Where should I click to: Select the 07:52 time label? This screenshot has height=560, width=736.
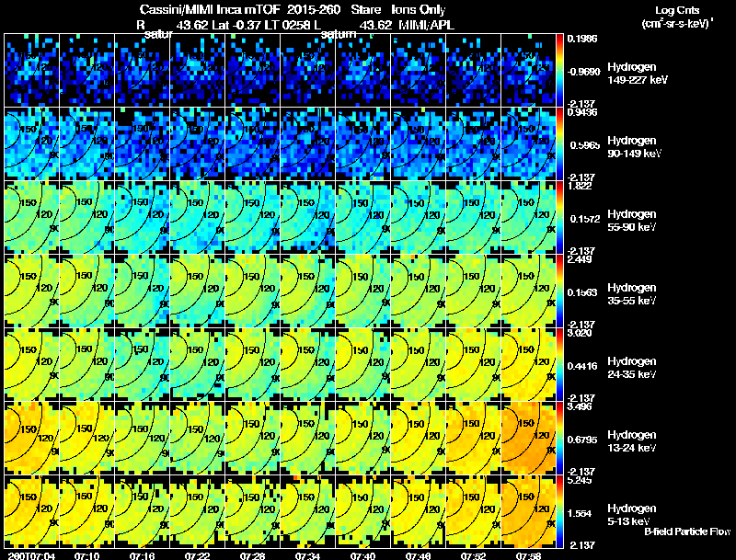[x=473, y=555]
